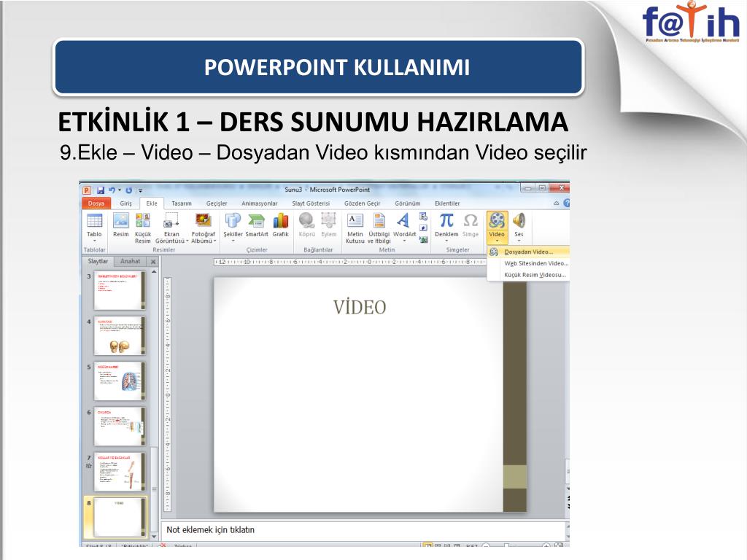Screen dimensions: 747x560
Task: Insert a chart with Grafik
Action: [x=281, y=221]
